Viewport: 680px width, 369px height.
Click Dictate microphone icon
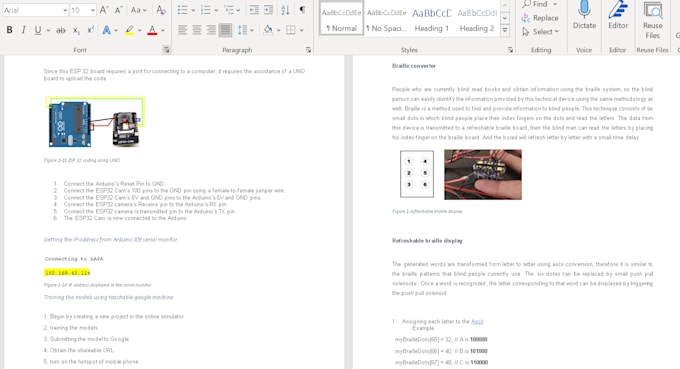click(584, 10)
